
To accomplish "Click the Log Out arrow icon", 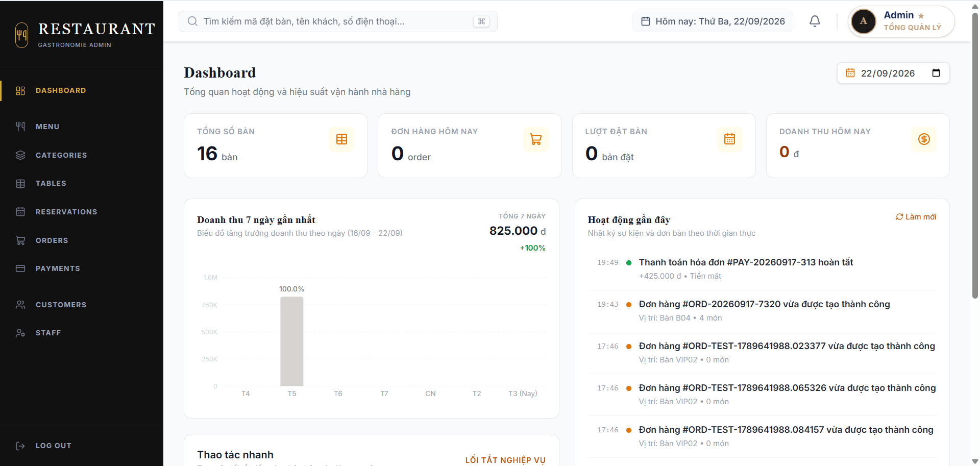I will pyautogui.click(x=20, y=446).
